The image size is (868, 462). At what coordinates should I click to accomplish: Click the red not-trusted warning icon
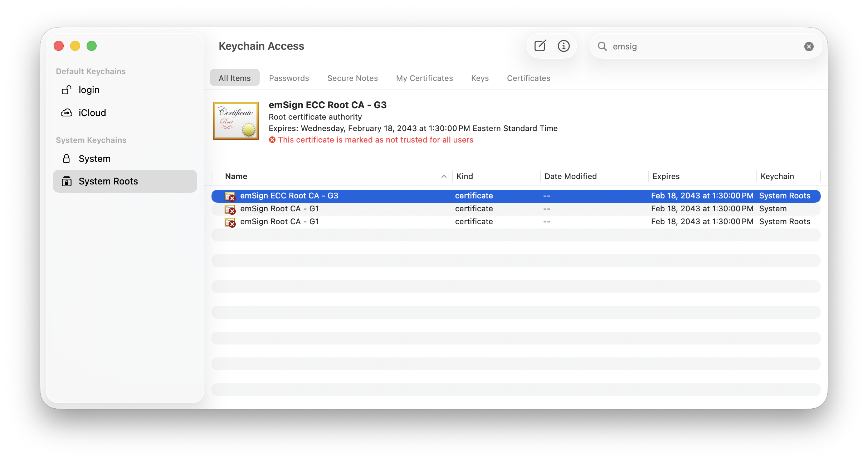[x=272, y=140]
